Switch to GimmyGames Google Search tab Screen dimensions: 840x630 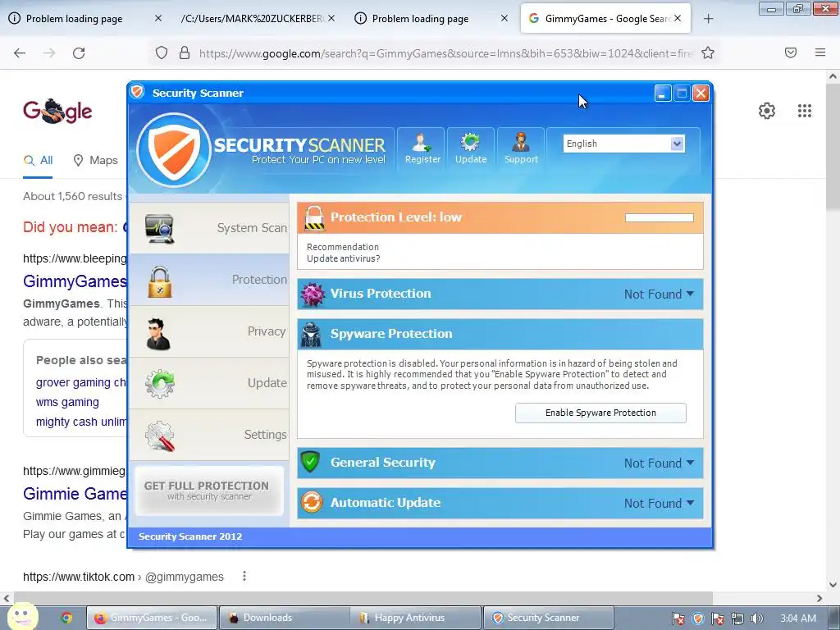605,18
